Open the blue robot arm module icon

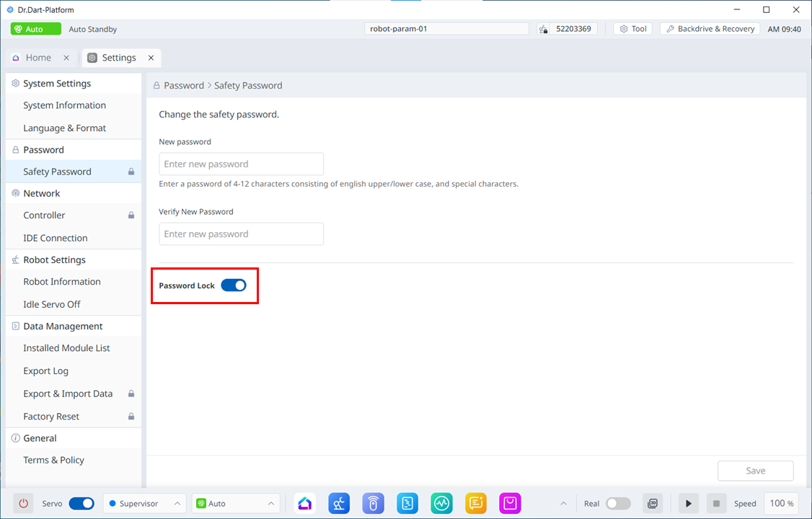pos(339,503)
